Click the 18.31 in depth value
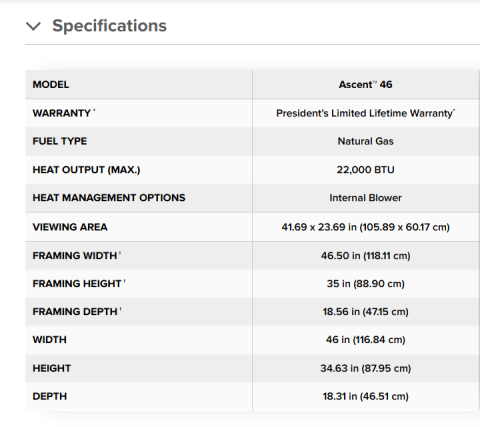 (x=366, y=397)
